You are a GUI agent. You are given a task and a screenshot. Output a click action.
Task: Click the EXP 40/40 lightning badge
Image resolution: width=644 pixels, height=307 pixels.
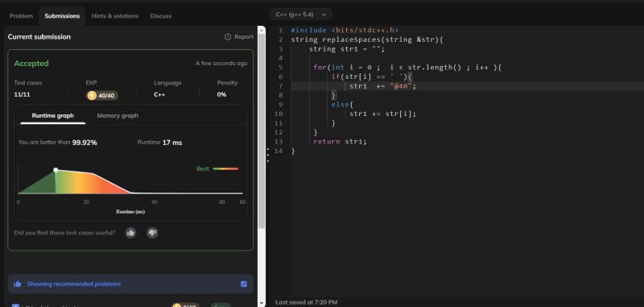click(102, 95)
